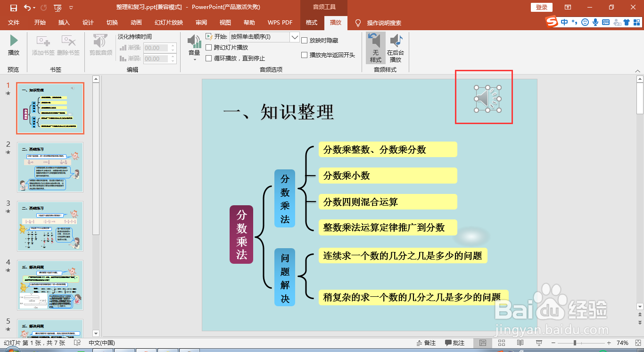Open the 审阅 ribbon tab
The width and height of the screenshot is (644, 352).
point(201,23)
